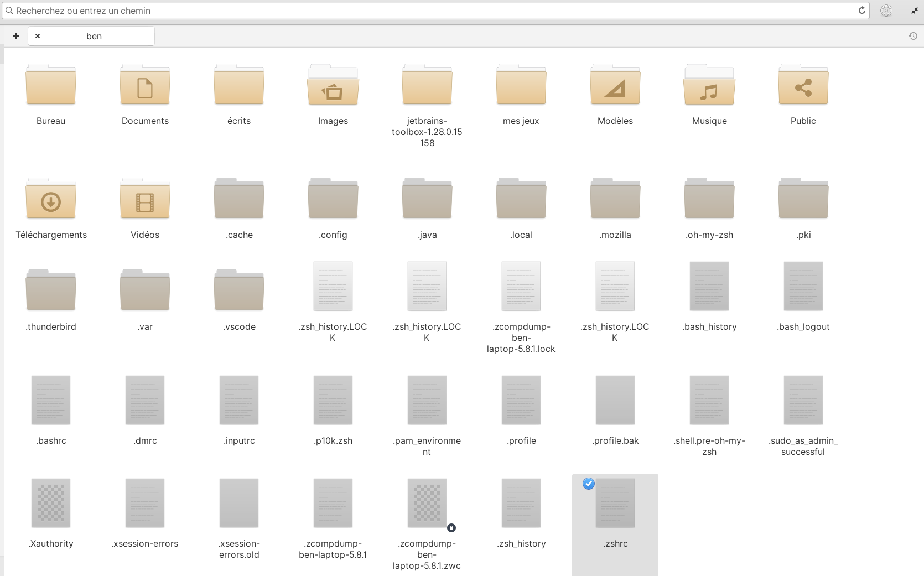Viewport: 924px width, 576px height.
Task: Click the unmaximize arrows icon
Action: click(914, 11)
